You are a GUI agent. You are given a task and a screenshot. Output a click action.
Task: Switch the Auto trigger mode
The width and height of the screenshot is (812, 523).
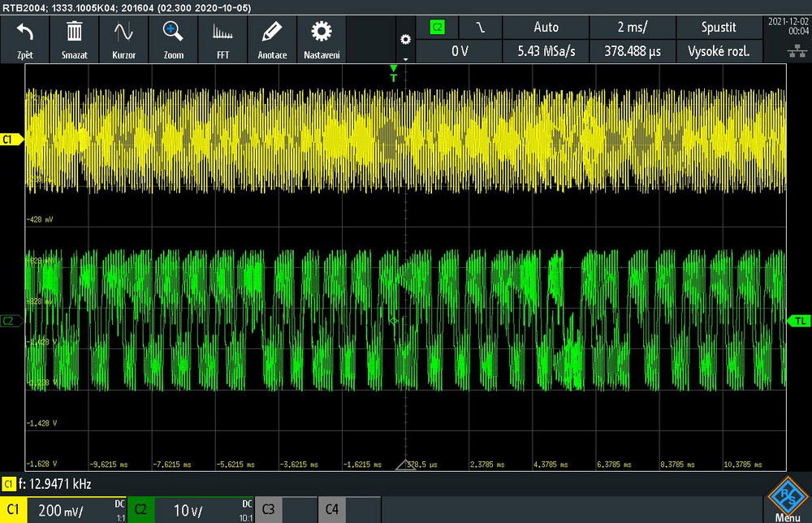click(546, 28)
